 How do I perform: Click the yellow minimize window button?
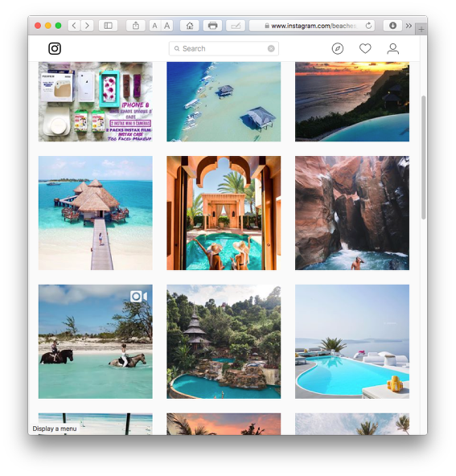(48, 26)
